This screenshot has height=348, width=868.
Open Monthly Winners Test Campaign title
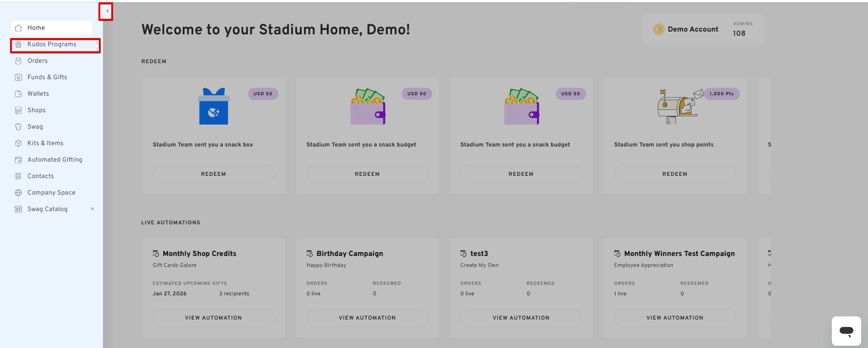coord(679,254)
